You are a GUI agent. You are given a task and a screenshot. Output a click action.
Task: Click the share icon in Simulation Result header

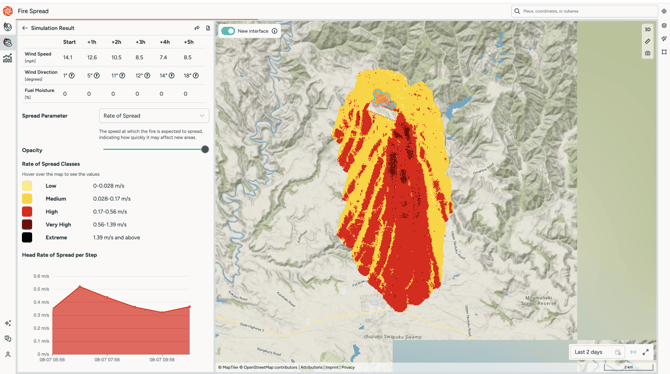tap(197, 28)
